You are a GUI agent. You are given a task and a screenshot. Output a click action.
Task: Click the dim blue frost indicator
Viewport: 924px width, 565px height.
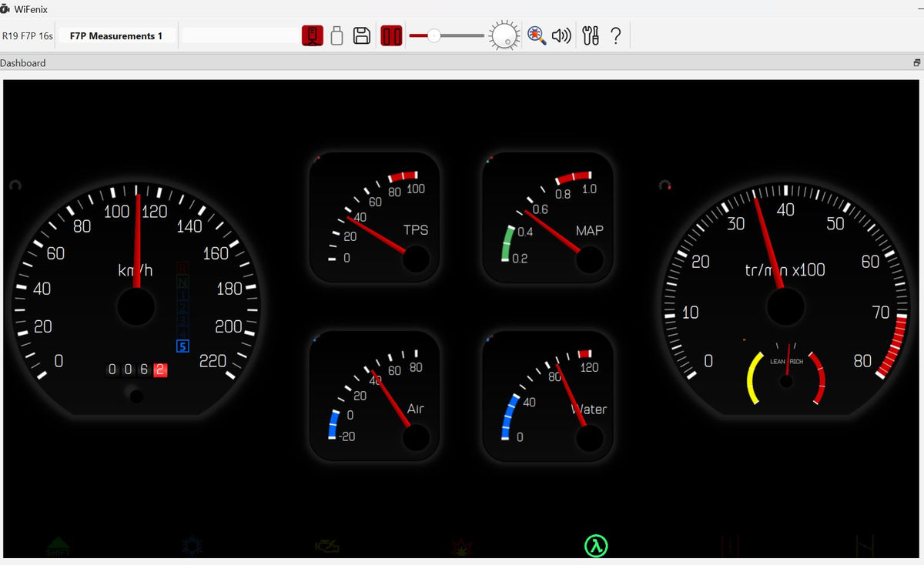point(191,547)
